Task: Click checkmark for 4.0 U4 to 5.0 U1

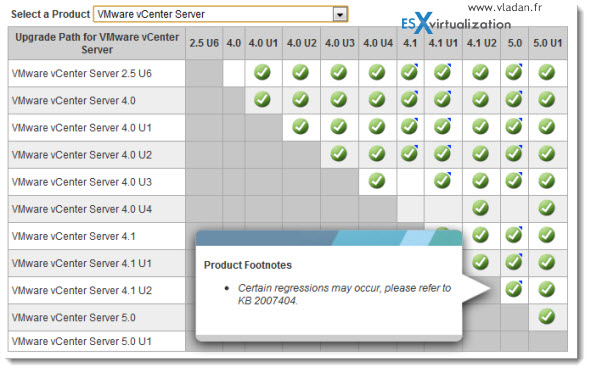Action: (x=547, y=208)
